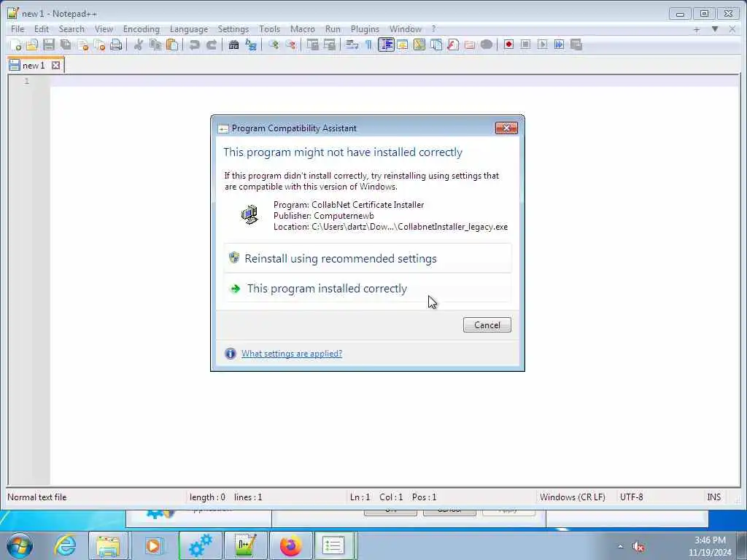Click the Function List toolbar icon
This screenshot has width=747, height=560.
453,44
